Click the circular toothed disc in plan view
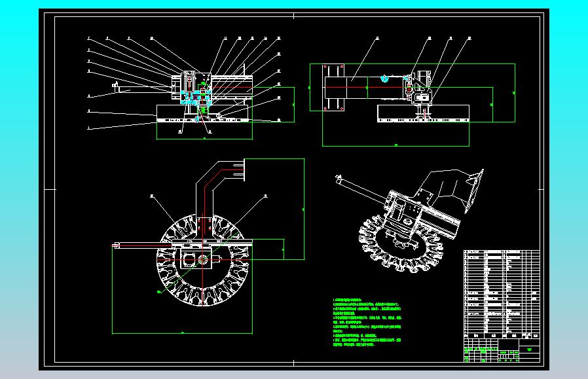Image resolution: width=588 pixels, height=379 pixels. click(x=203, y=259)
